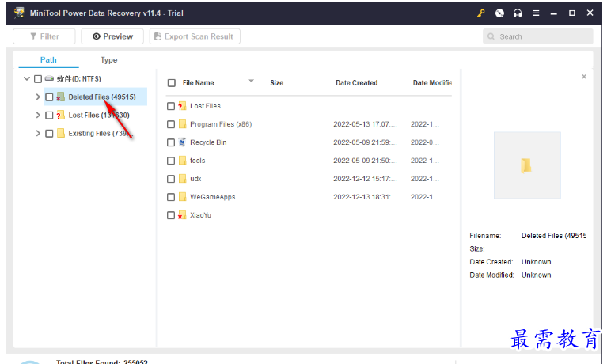Sort by the Date Created column header

(x=357, y=83)
